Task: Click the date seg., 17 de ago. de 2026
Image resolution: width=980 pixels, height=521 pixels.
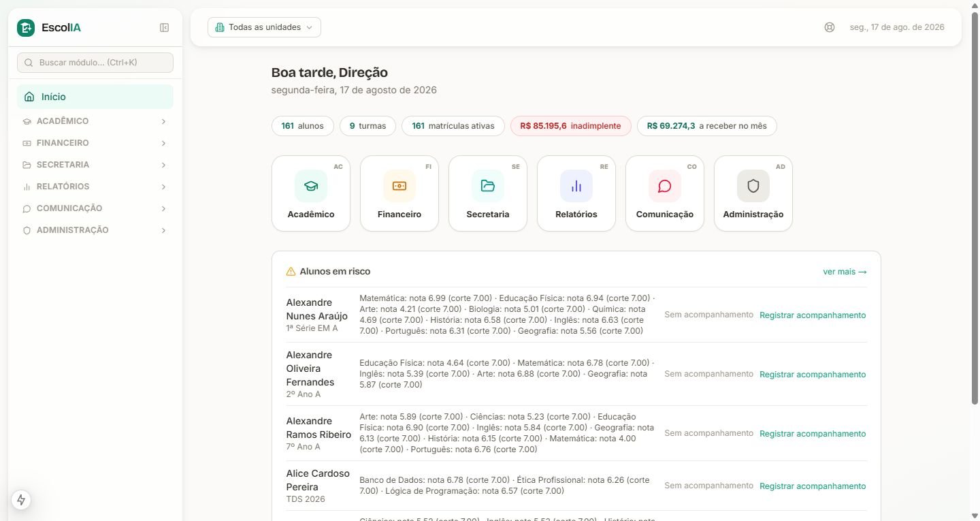Action: [x=897, y=28]
